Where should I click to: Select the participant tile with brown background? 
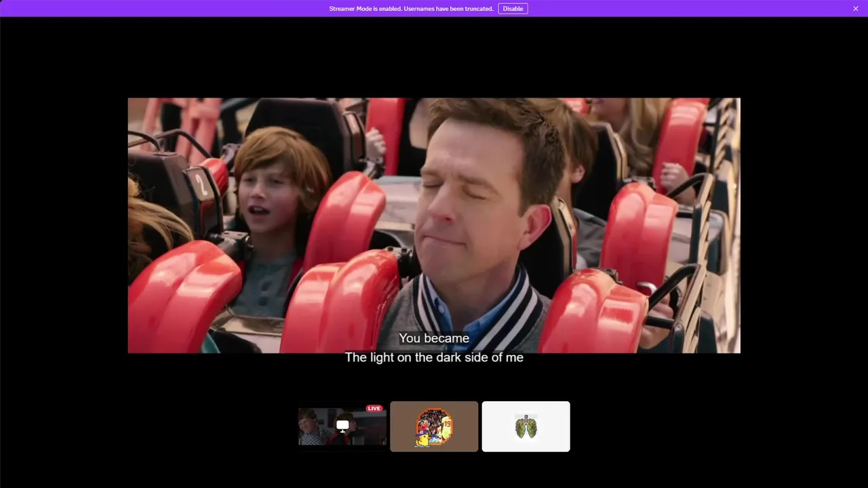click(x=434, y=426)
